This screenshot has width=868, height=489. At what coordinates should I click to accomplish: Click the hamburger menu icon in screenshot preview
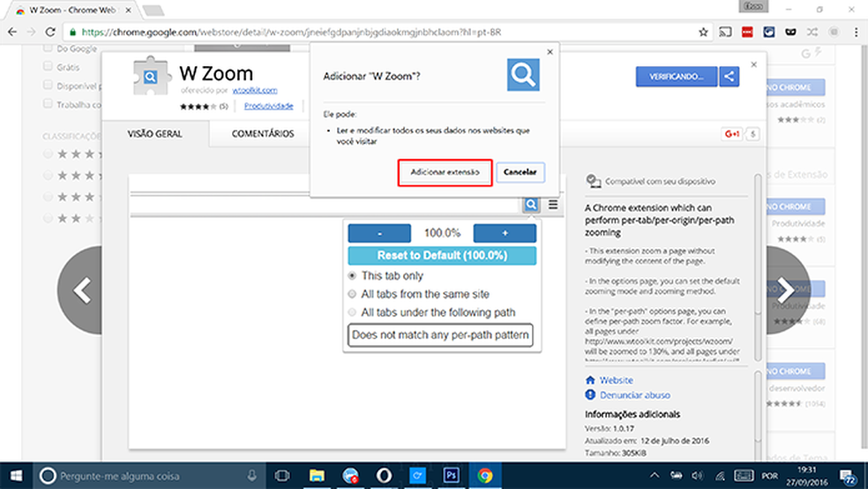553,205
